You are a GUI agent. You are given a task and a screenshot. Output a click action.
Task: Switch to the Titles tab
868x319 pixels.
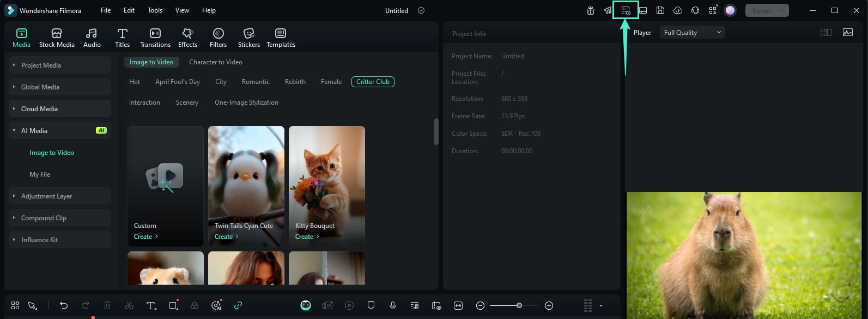tap(123, 38)
